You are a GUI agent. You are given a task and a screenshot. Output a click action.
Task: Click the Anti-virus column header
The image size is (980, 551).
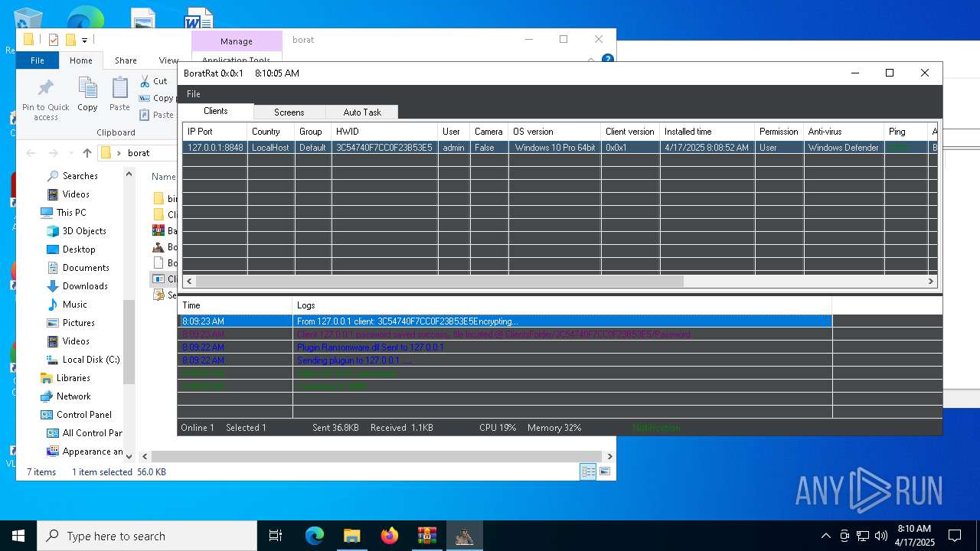[x=844, y=132]
